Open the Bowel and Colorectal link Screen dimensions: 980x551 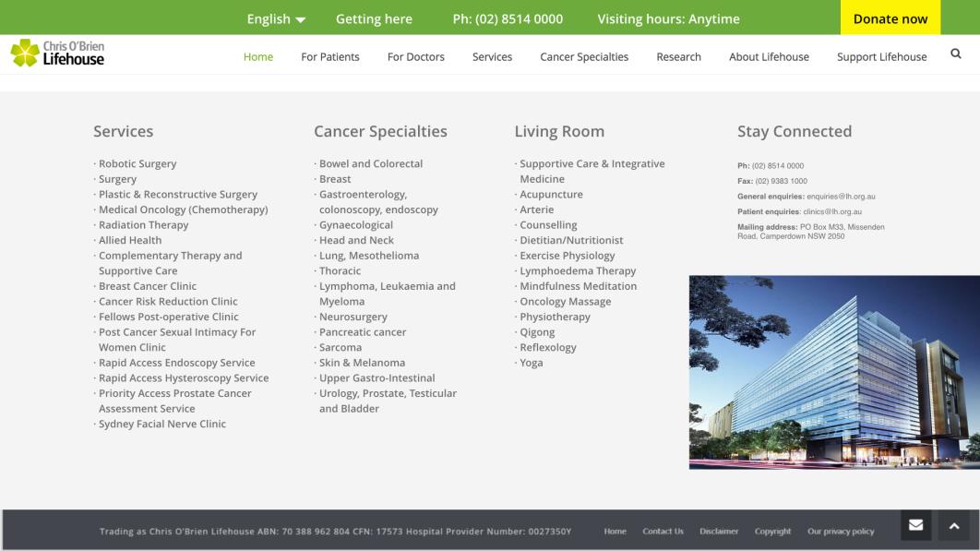(x=371, y=164)
